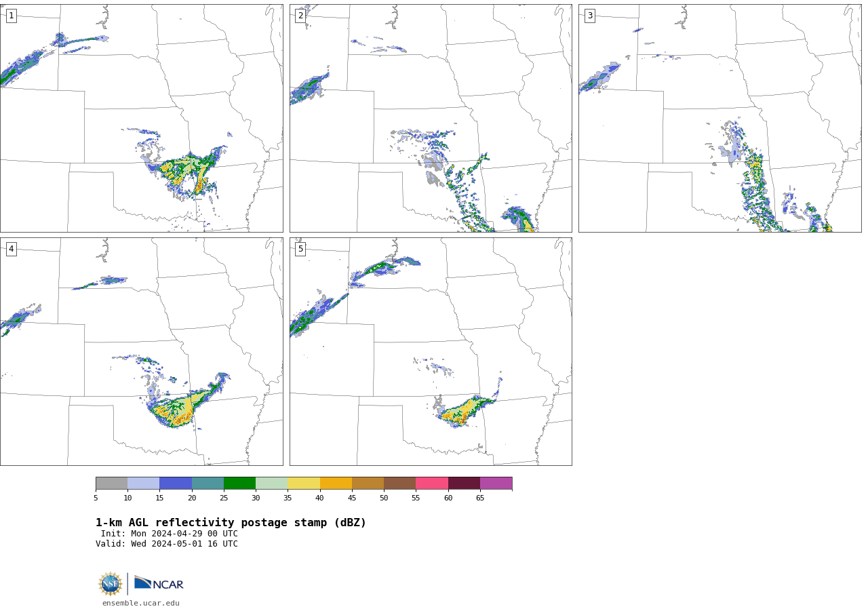This screenshot has height=611, width=868.
Task: Click the panel number label 3
Action: coord(589,16)
